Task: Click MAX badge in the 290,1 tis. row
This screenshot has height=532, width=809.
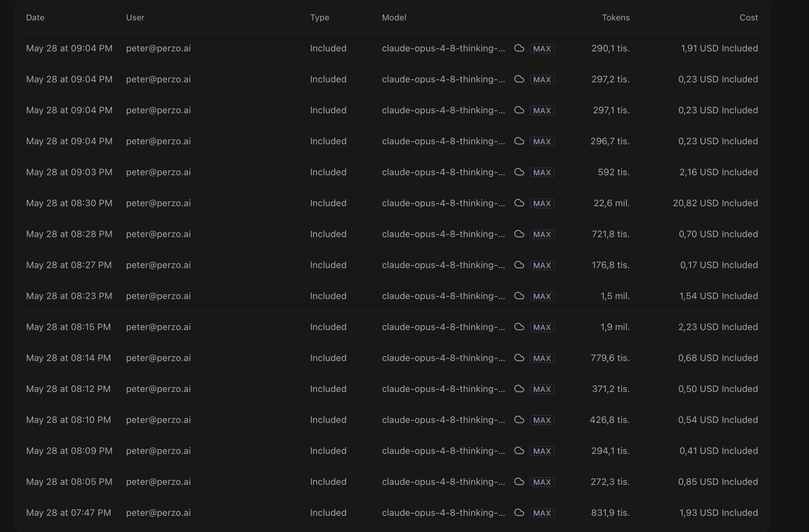Action: click(x=542, y=49)
